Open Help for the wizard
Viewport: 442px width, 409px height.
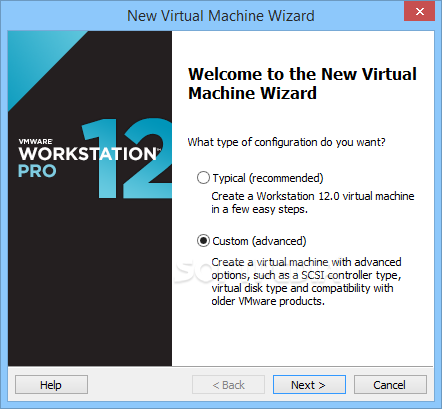pyautogui.click(x=51, y=385)
